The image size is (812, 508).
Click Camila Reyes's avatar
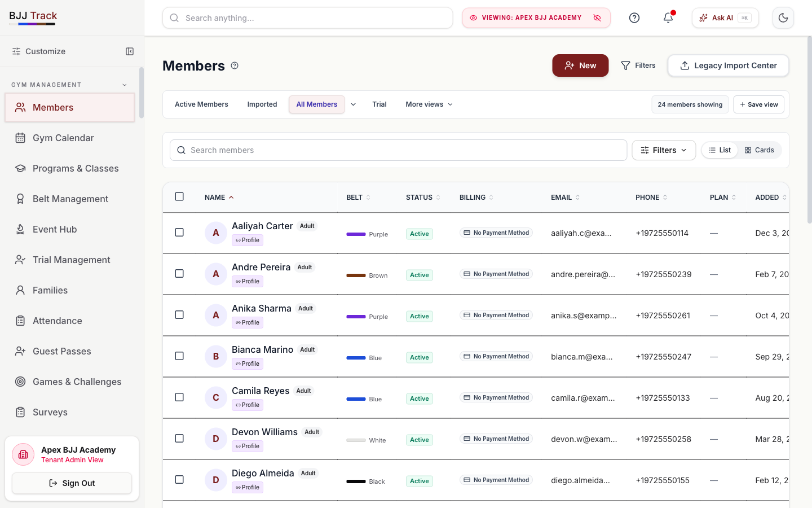pyautogui.click(x=215, y=397)
